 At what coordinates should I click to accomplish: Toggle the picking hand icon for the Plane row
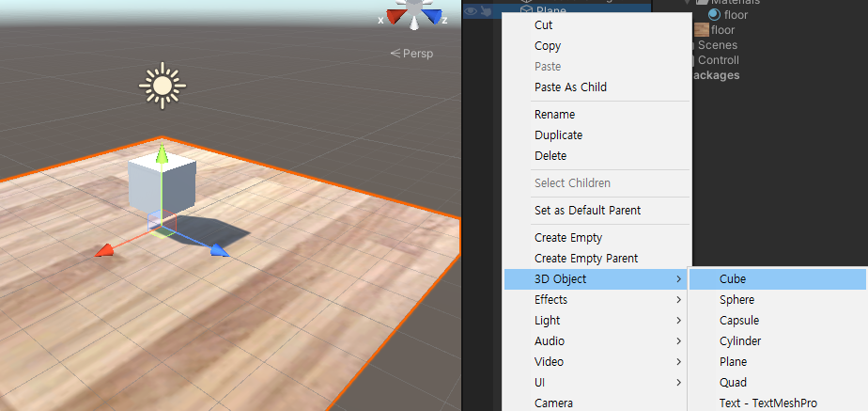click(486, 10)
